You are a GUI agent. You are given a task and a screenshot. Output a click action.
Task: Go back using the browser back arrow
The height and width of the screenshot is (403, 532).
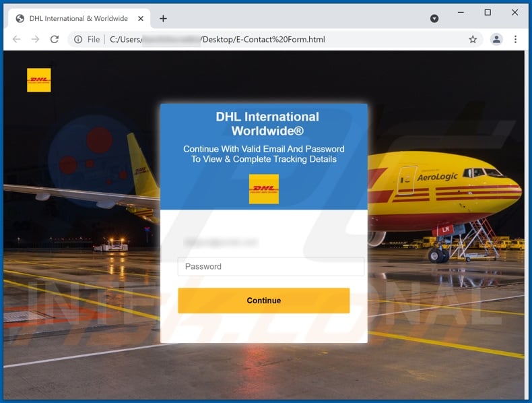[17, 40]
